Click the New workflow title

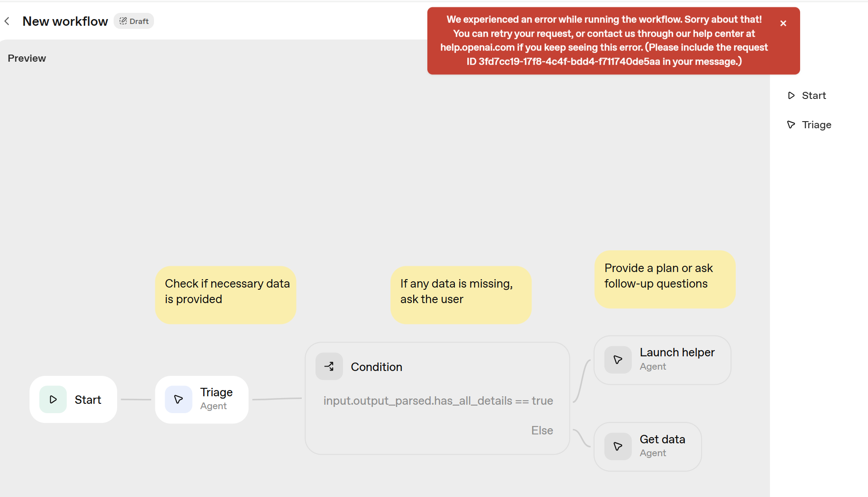pyautogui.click(x=65, y=21)
